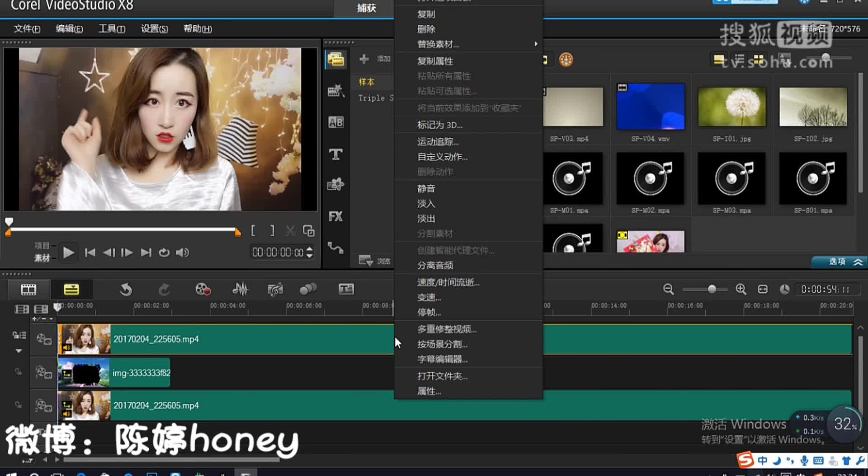Switch to Storyboard view
Image resolution: width=868 pixels, height=476 pixels.
[x=28, y=289]
